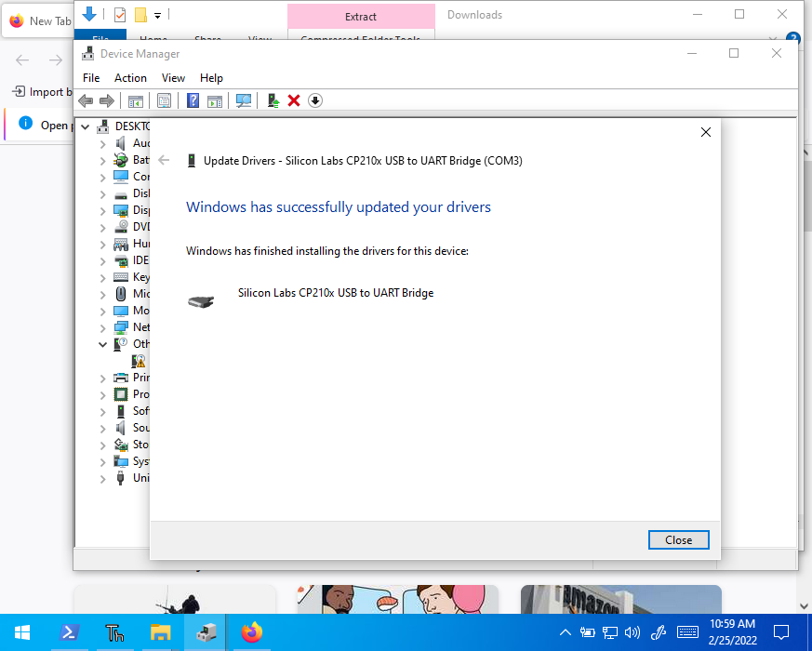Click the Properties checkmark icon in Explorer title bar
This screenshot has height=651, width=812.
[x=120, y=15]
